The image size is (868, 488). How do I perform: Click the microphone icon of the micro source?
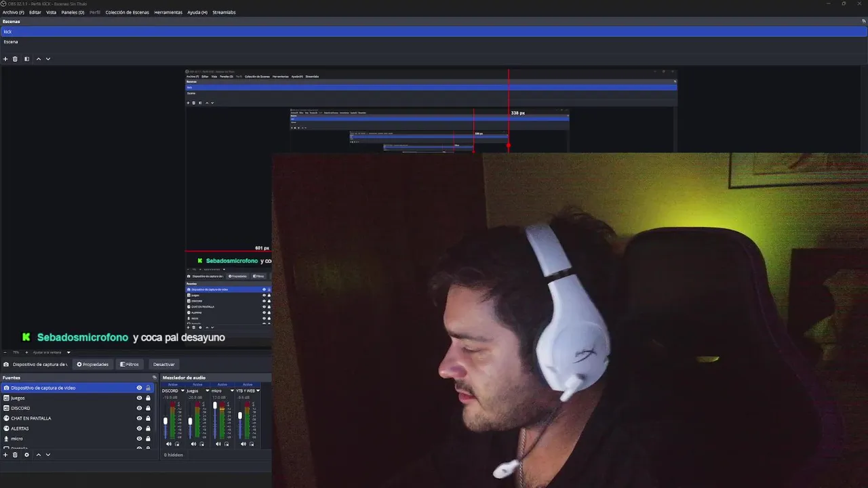(x=7, y=439)
